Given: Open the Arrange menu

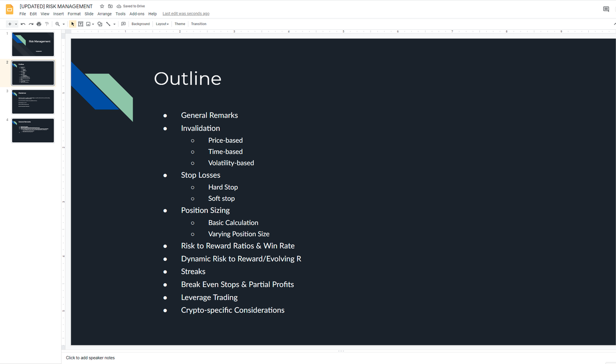Looking at the screenshot, I should tap(105, 14).
